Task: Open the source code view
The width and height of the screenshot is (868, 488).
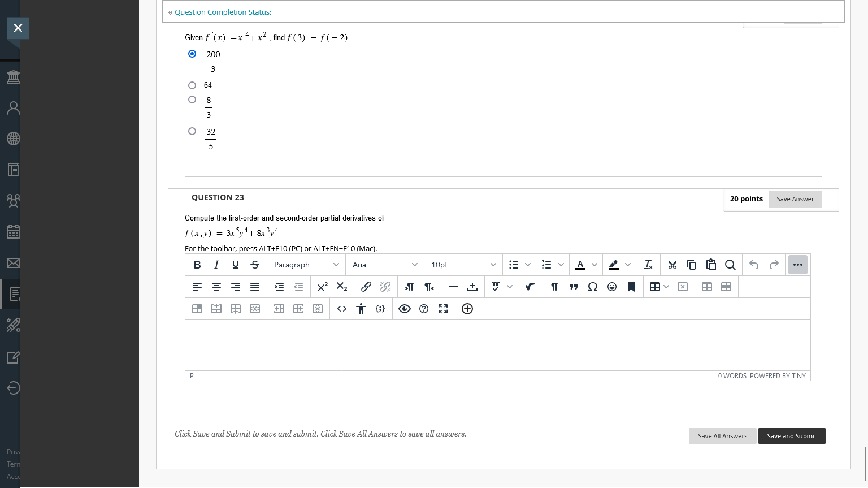Action: point(341,309)
